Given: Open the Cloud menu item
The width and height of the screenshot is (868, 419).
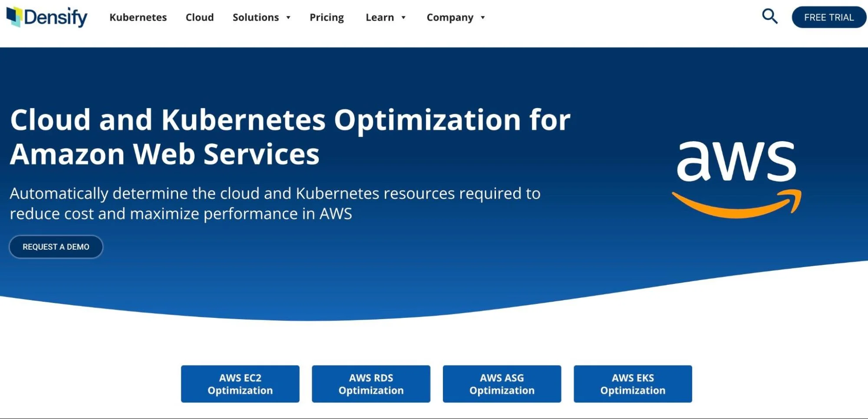Looking at the screenshot, I should [200, 17].
